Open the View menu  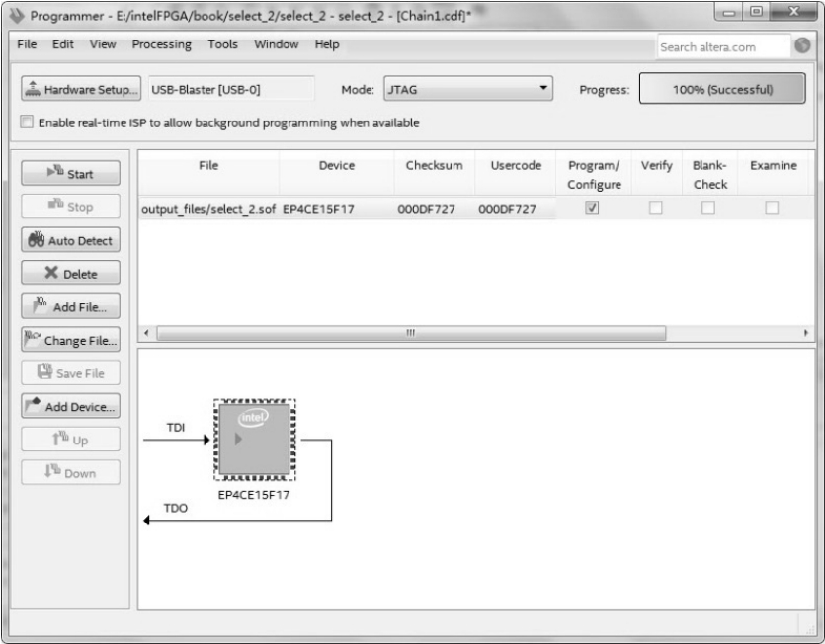[x=103, y=44]
